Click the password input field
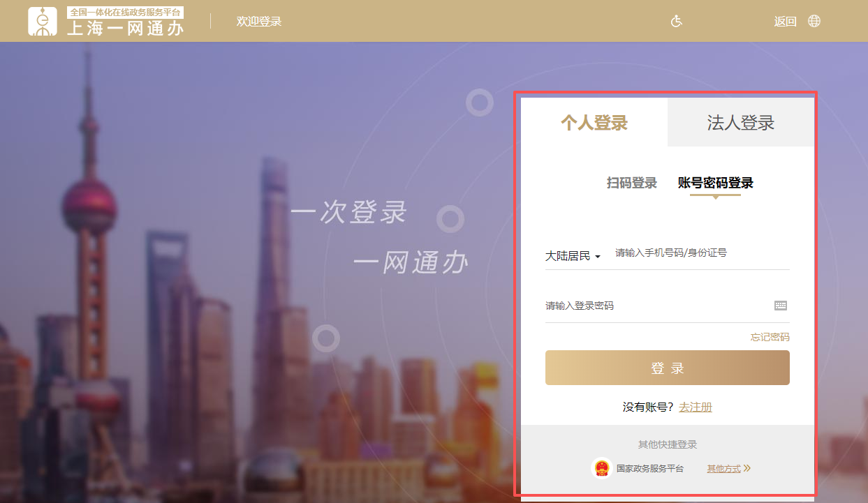This screenshot has width=868, height=503. [x=649, y=306]
